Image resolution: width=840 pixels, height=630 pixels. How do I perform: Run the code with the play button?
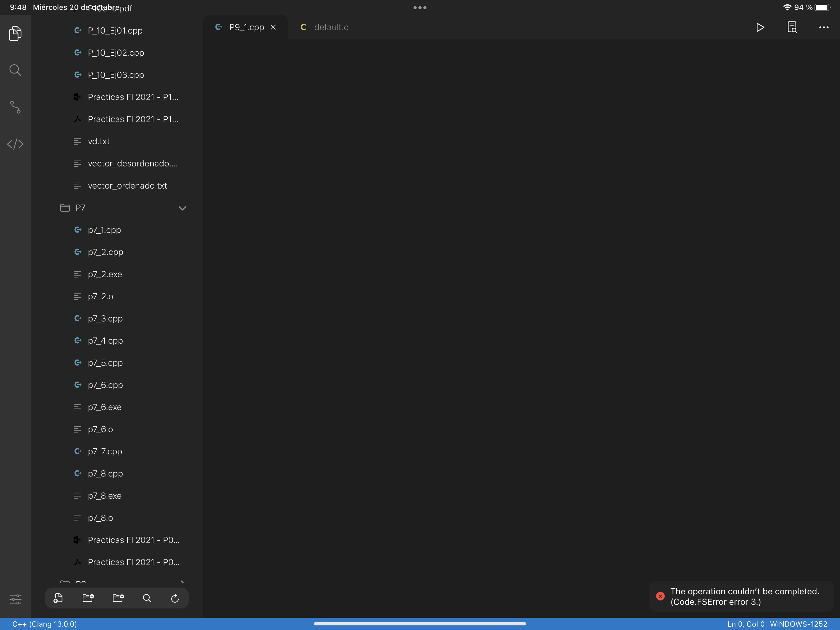760,27
